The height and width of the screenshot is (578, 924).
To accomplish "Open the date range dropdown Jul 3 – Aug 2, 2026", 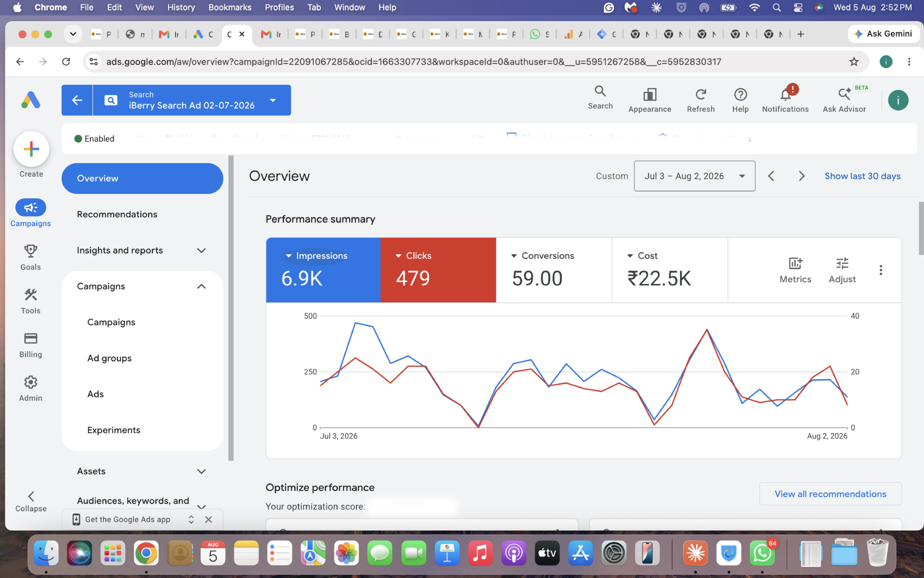I will [x=694, y=176].
